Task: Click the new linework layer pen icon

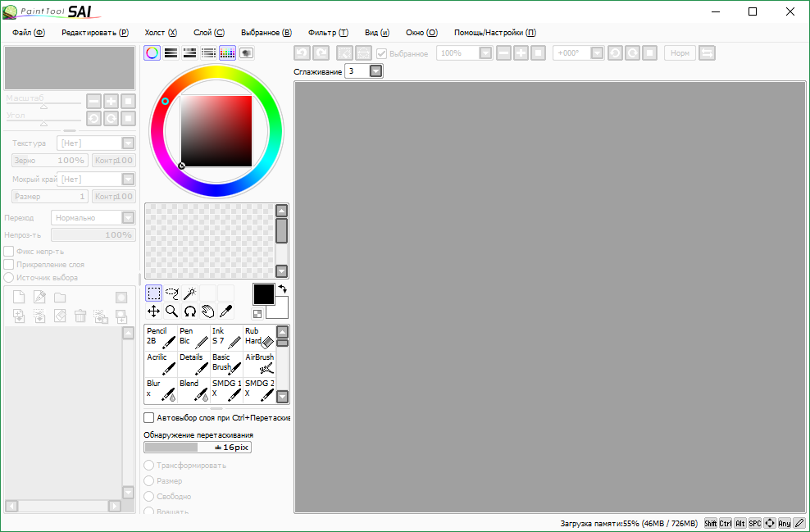Action: pyautogui.click(x=39, y=297)
